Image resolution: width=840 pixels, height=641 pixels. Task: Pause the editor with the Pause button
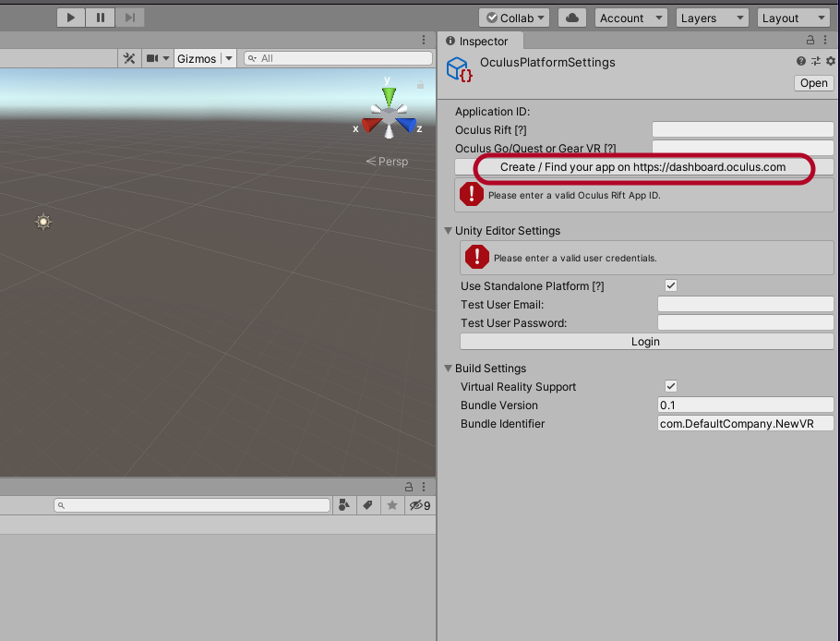[101, 18]
